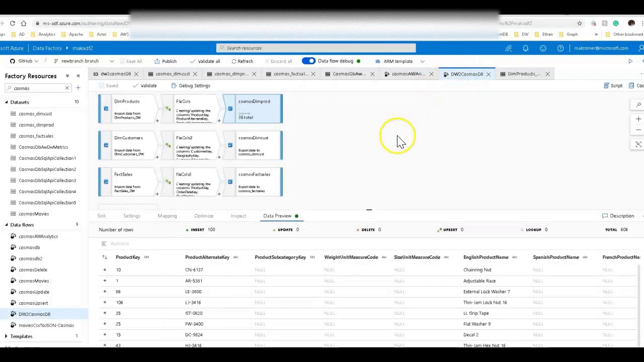The width and height of the screenshot is (644, 362).
Task: Open the user account makromer@microsoft.com
Action: [x=601, y=48]
